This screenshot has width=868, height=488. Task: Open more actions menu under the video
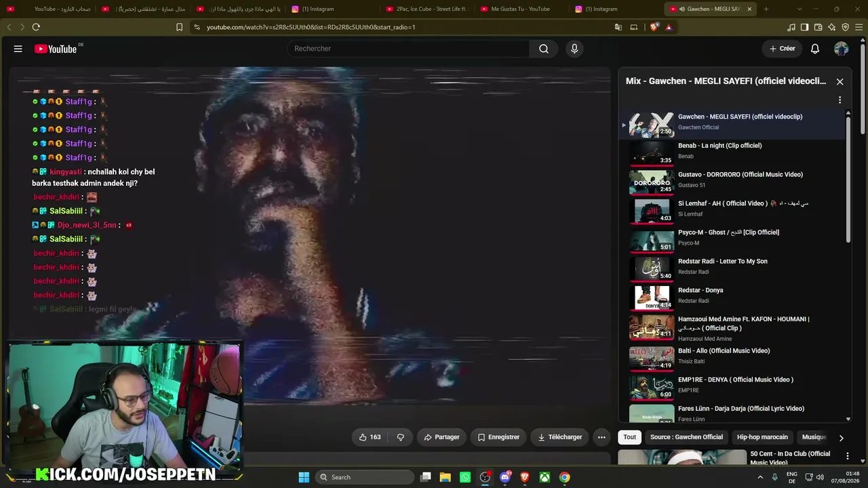(601, 437)
